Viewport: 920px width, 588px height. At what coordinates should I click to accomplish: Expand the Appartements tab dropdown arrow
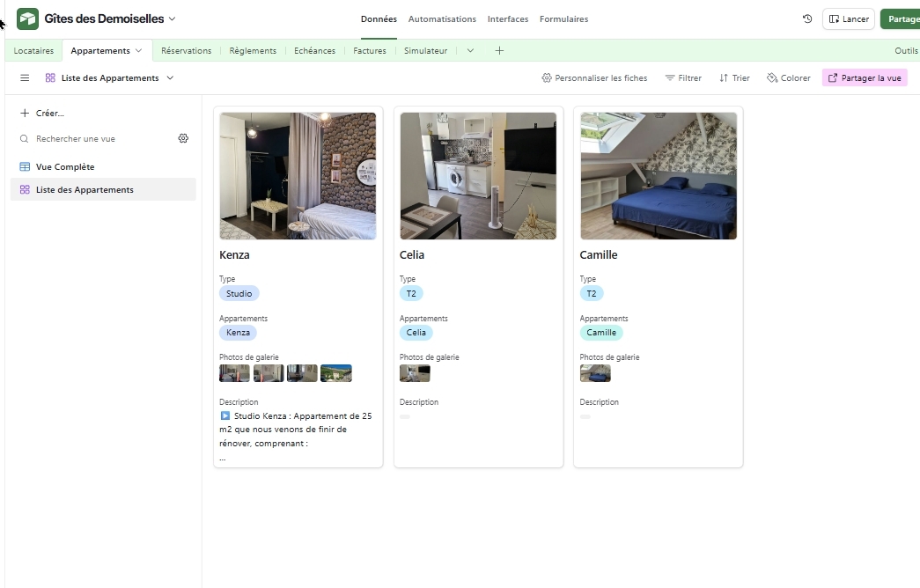138,51
